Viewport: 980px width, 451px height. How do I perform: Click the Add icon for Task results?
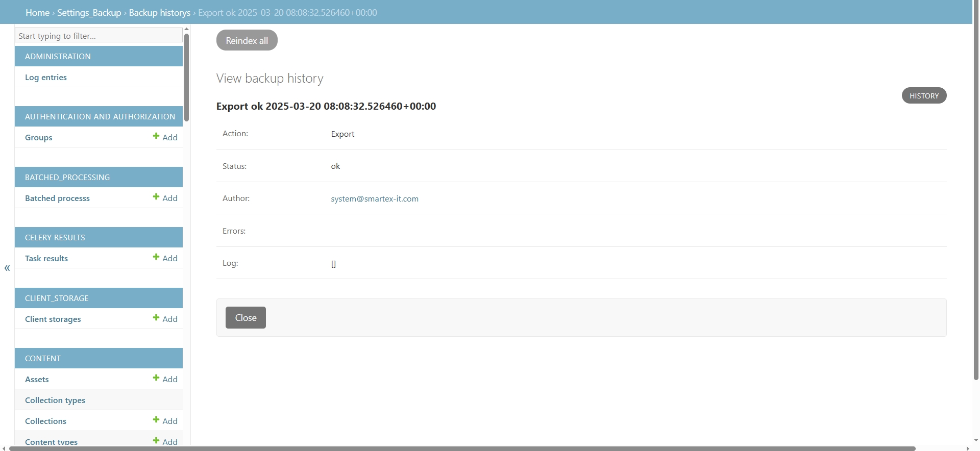coord(165,258)
